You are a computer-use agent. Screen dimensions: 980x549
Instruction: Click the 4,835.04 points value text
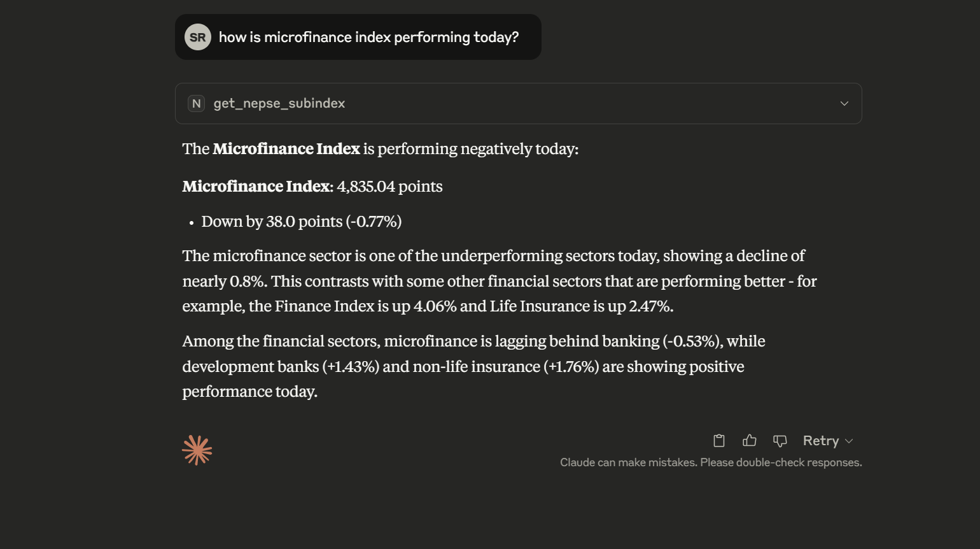tap(389, 186)
